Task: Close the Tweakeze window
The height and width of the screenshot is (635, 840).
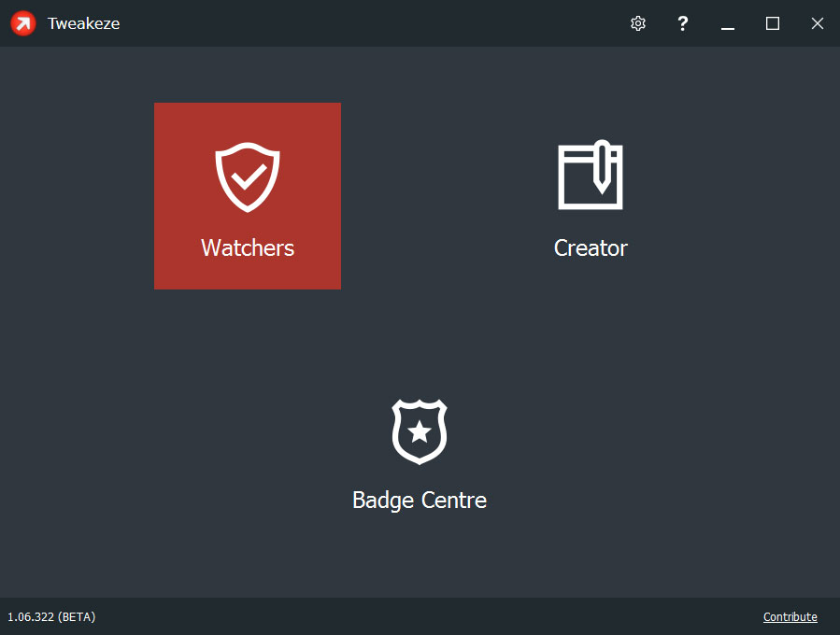Action: pyautogui.click(x=818, y=23)
